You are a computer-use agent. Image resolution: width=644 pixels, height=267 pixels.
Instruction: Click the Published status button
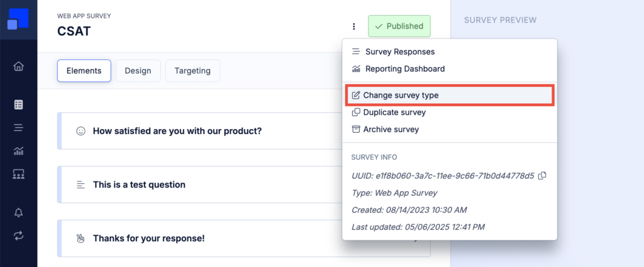click(x=399, y=26)
